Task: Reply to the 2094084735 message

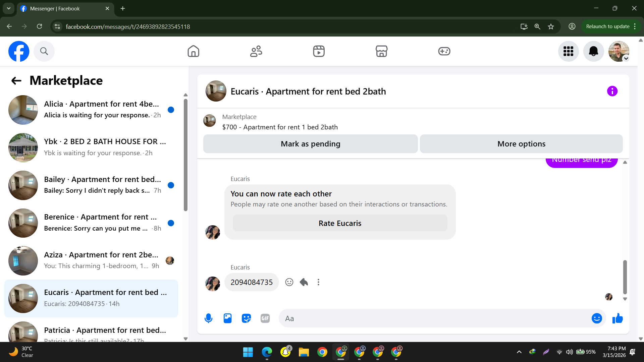Action: pos(304,282)
